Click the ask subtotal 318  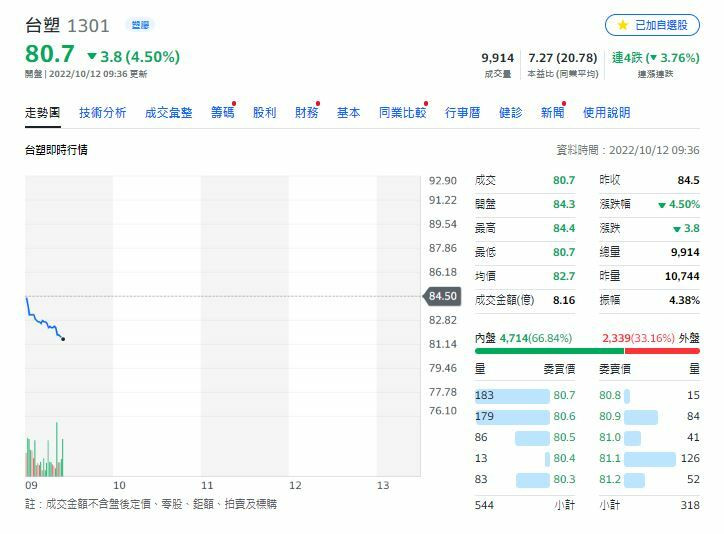tap(690, 505)
